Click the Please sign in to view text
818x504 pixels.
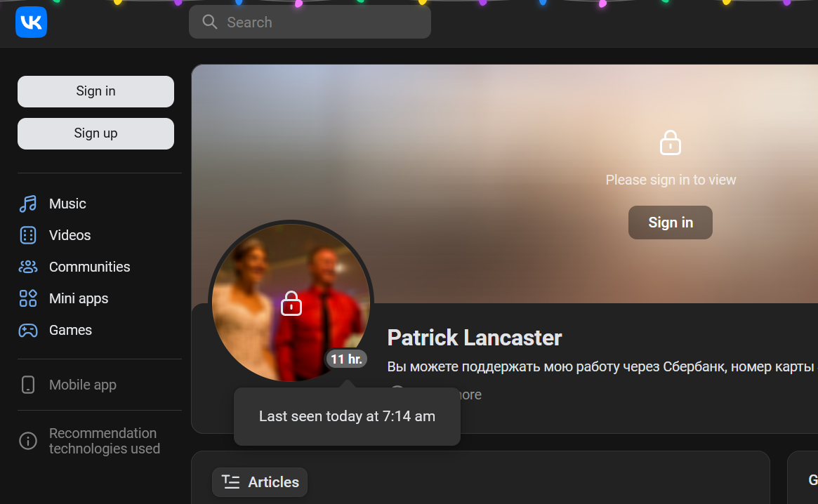[x=671, y=180]
